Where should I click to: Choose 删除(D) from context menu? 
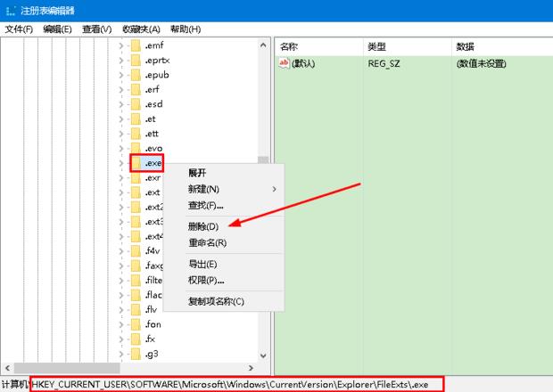pyautogui.click(x=202, y=226)
